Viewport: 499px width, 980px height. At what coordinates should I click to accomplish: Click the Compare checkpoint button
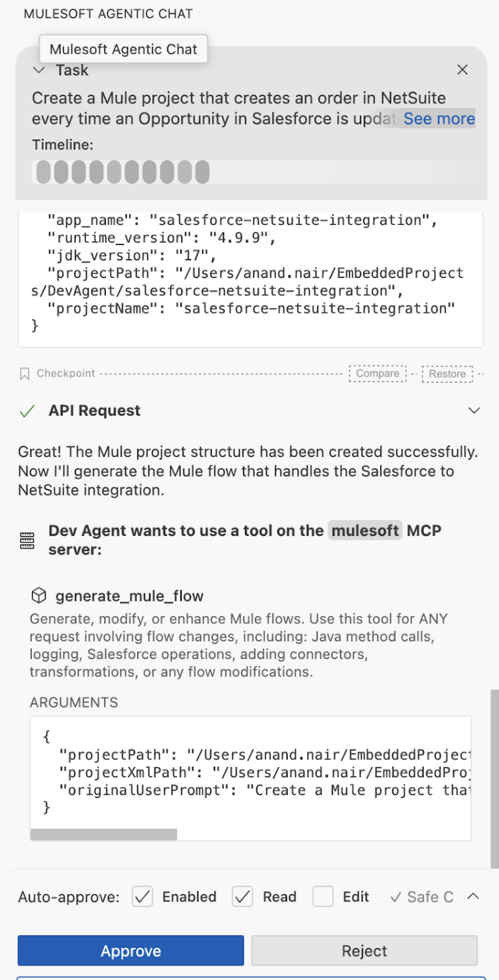(x=377, y=373)
